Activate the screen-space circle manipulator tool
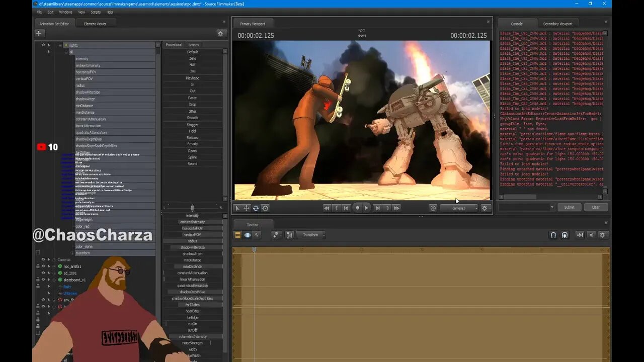This screenshot has width=644, height=362. pyautogui.click(x=265, y=208)
